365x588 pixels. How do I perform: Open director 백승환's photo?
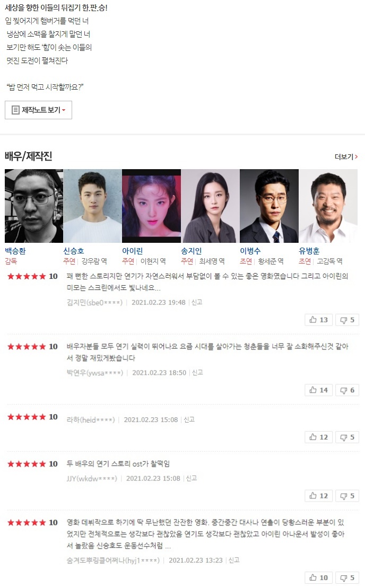pos(34,206)
